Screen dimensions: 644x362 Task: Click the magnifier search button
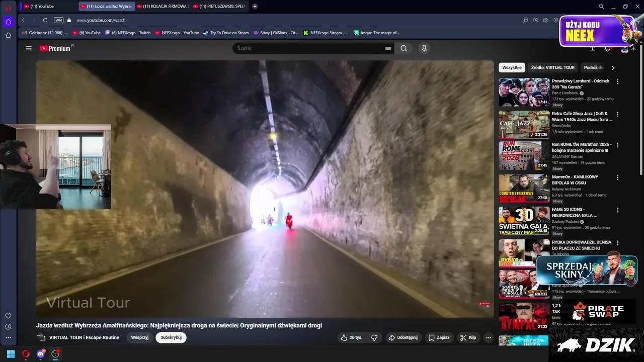(x=404, y=48)
